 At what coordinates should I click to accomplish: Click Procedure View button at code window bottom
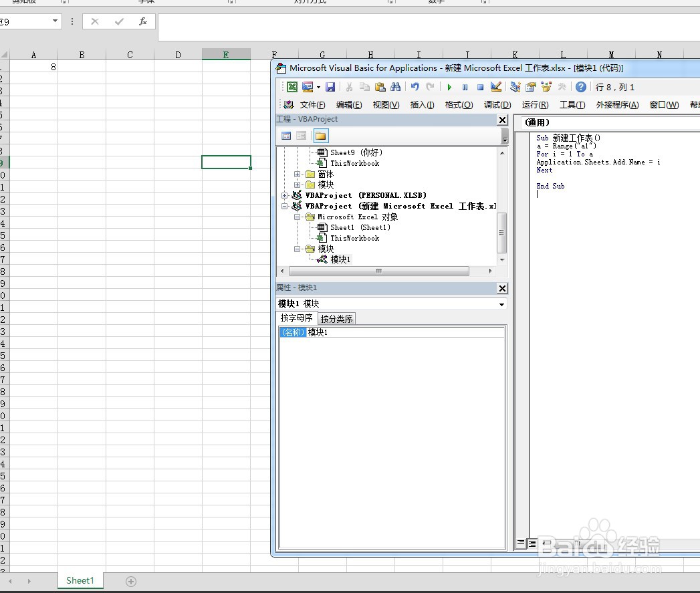521,543
